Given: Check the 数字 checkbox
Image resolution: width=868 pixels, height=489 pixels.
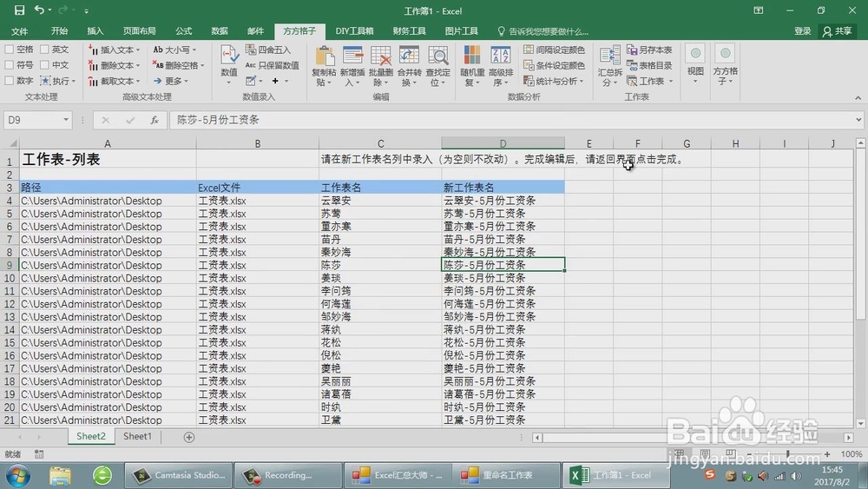Looking at the screenshot, I should (10, 80).
